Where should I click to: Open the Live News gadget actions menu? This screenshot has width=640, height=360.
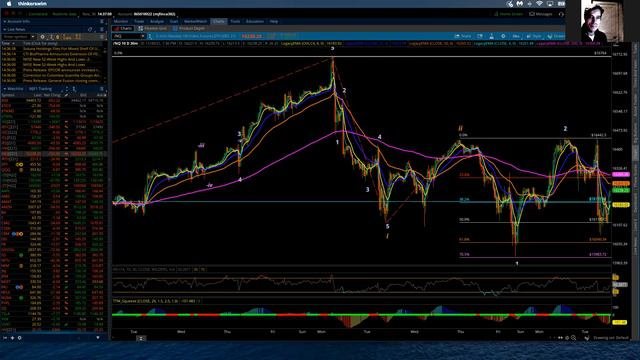(x=102, y=29)
